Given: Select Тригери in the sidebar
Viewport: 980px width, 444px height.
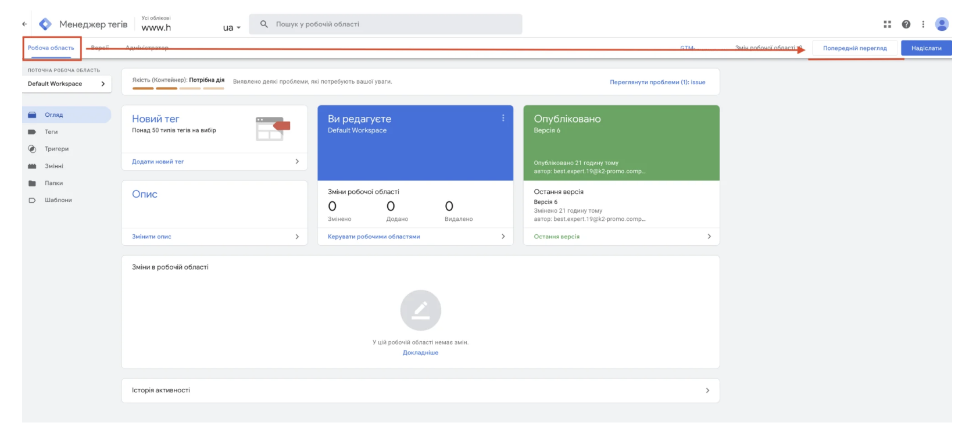Looking at the screenshot, I should coord(67,149).
